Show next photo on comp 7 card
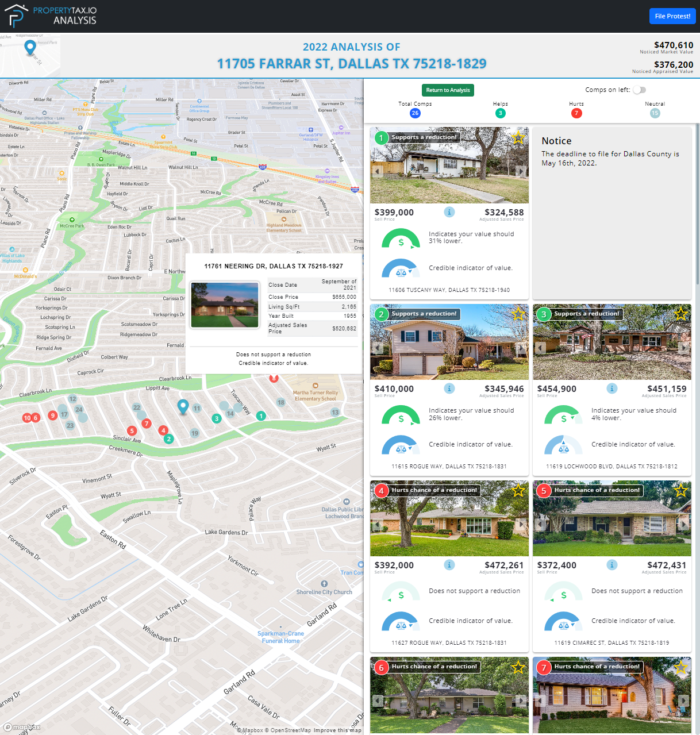Screen dimensions: 700x735 [683, 701]
